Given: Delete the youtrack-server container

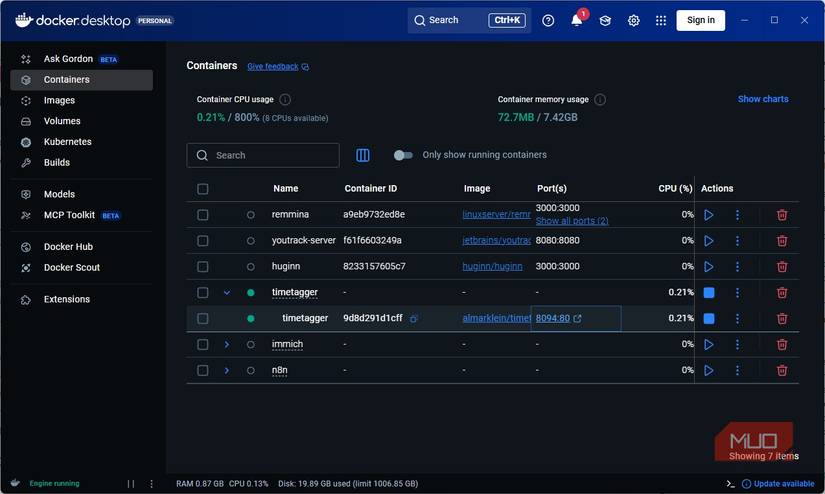Looking at the screenshot, I should (x=782, y=240).
